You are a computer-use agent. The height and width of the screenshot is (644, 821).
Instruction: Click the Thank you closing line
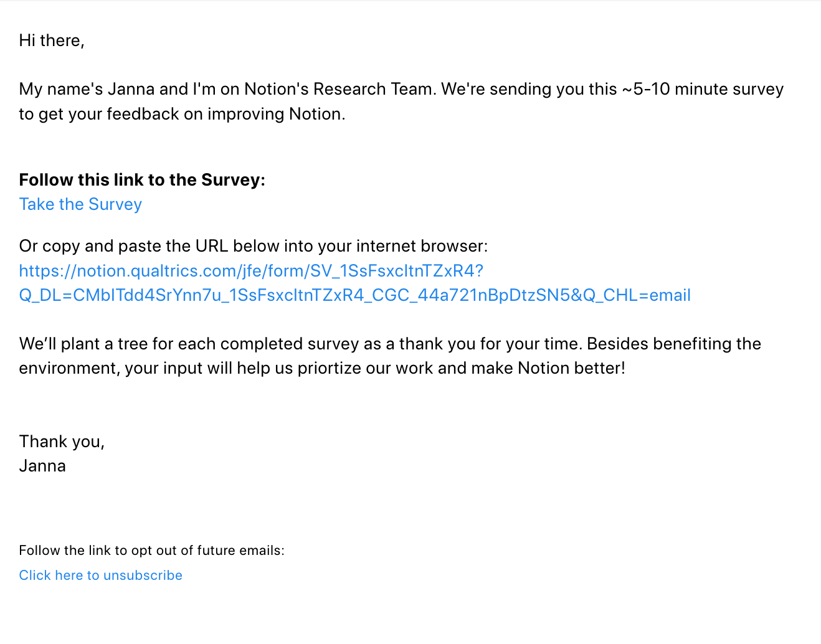62,441
